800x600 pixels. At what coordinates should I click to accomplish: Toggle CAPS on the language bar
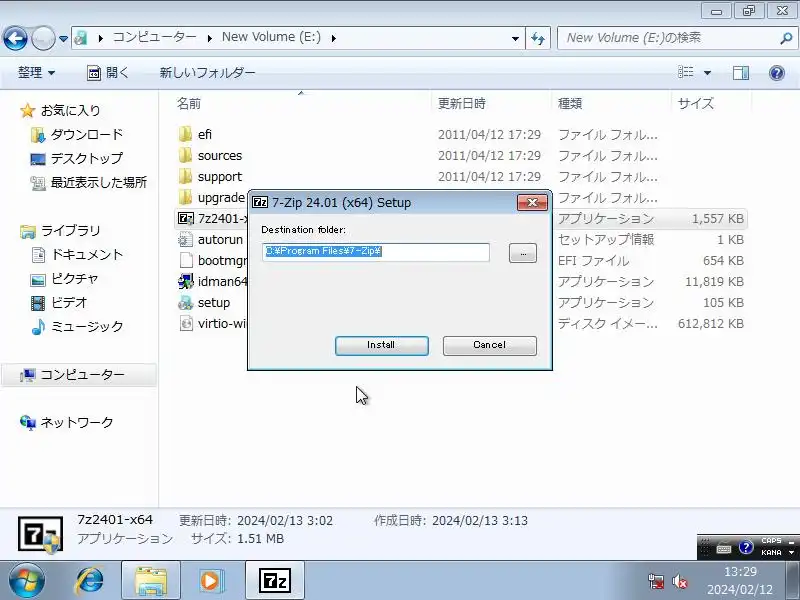tap(771, 540)
